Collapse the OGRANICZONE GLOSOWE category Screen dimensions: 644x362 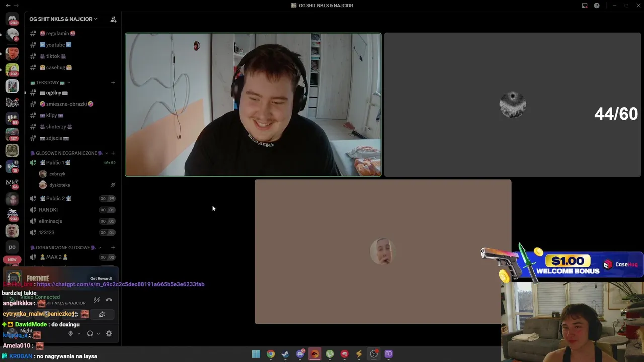(x=65, y=248)
